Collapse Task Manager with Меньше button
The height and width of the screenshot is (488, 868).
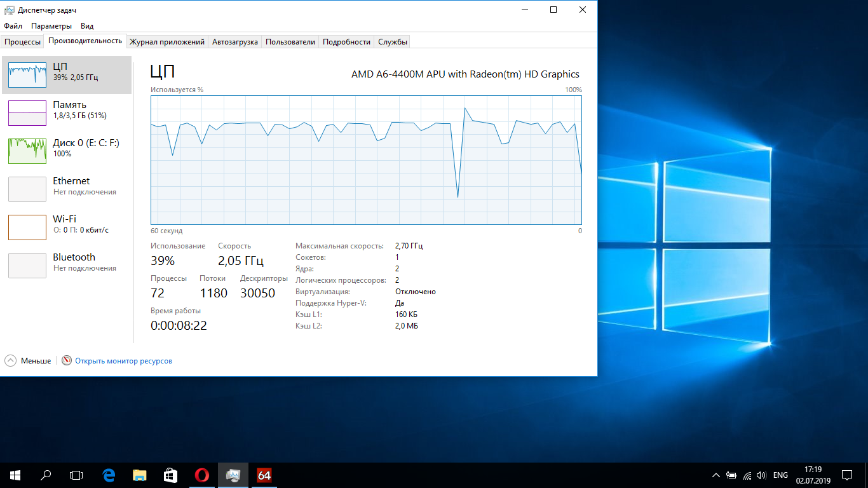point(28,361)
